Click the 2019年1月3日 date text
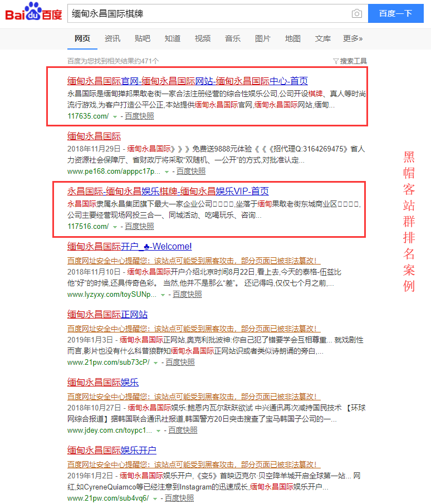This screenshot has height=504, width=431. pos(90,340)
